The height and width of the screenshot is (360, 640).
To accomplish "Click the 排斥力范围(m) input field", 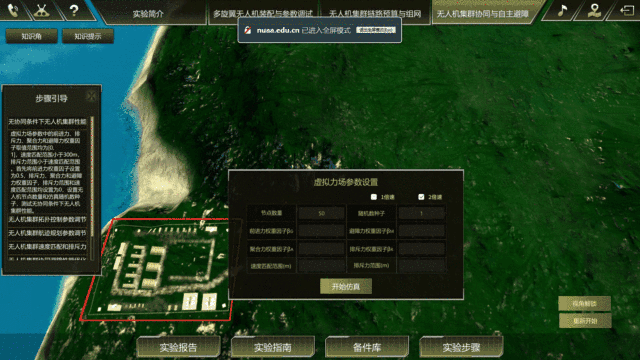I will (x=421, y=266).
